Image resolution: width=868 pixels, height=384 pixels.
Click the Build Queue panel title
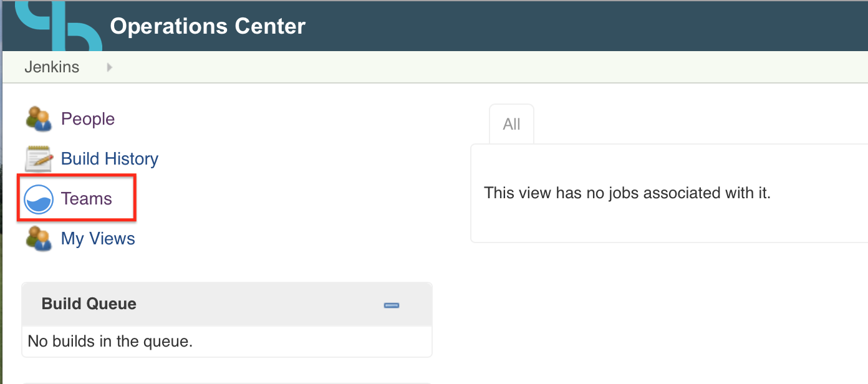point(89,304)
